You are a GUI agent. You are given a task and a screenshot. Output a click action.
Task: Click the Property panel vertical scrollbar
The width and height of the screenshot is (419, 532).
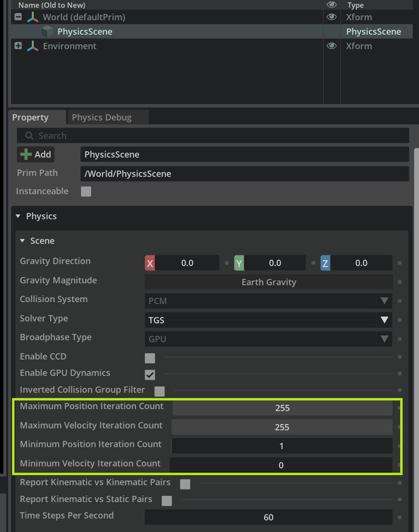click(416, 339)
